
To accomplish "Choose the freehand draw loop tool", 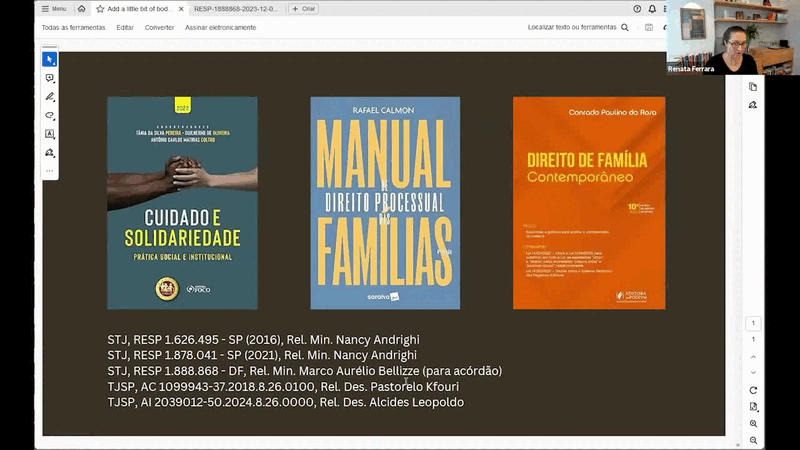I will tap(49, 115).
